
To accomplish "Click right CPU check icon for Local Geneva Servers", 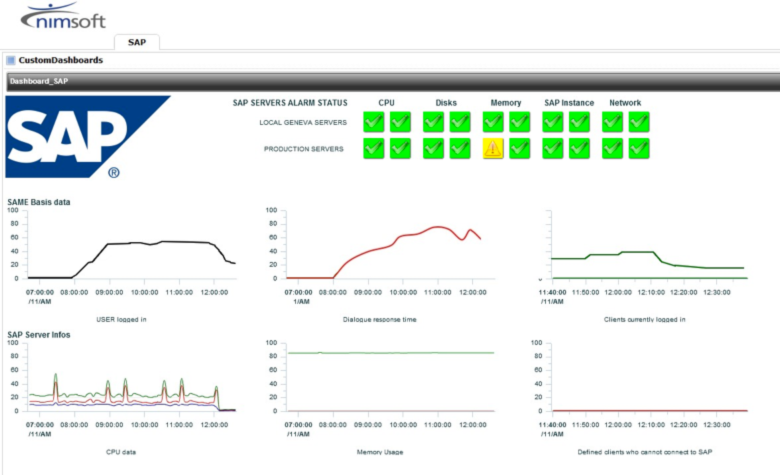I will 400,122.
